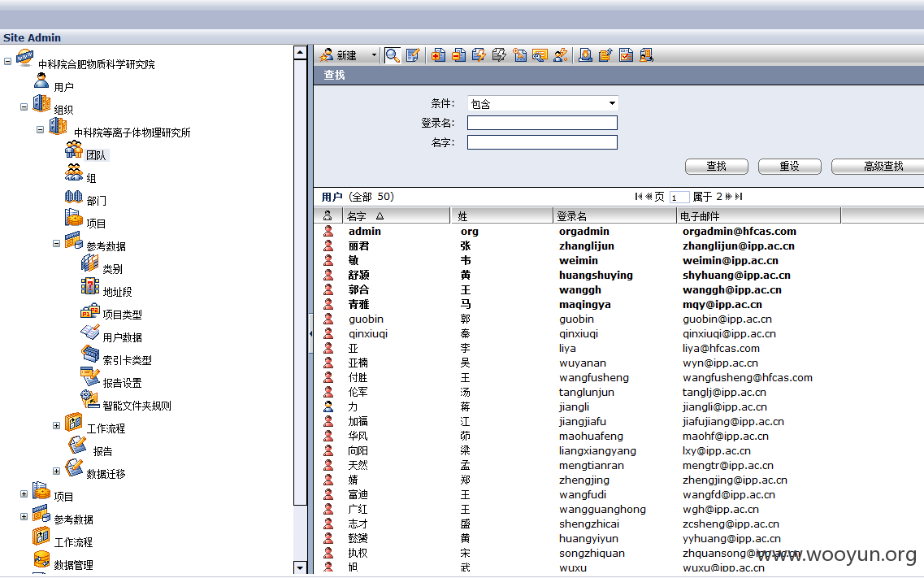Go to the previous page of users

click(x=649, y=196)
